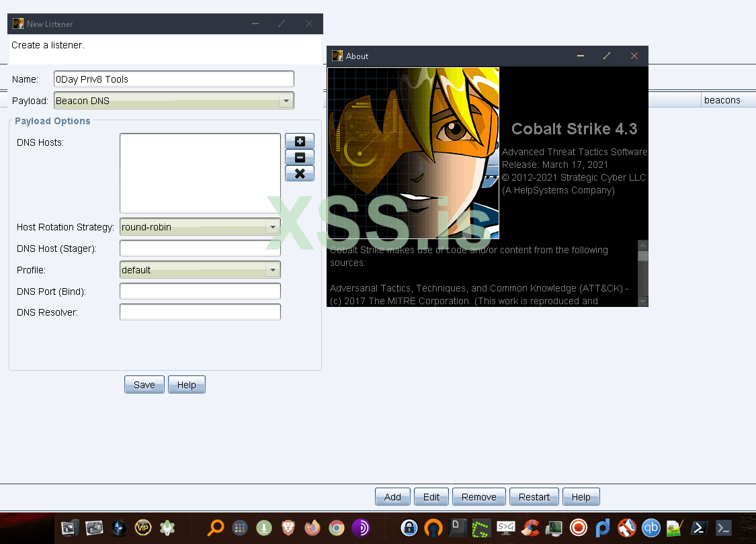756x544 pixels.
Task: Open the photo stack taskbar icon
Action: pos(95,528)
